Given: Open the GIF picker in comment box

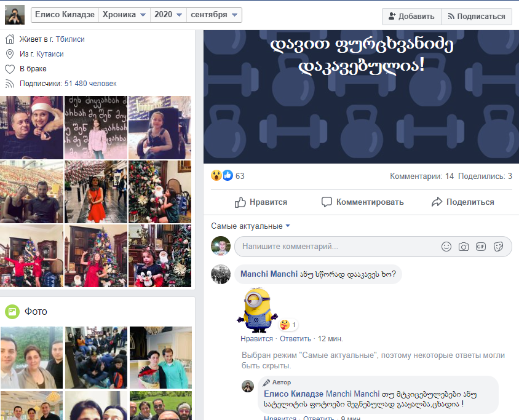Looking at the screenshot, I should (x=481, y=247).
